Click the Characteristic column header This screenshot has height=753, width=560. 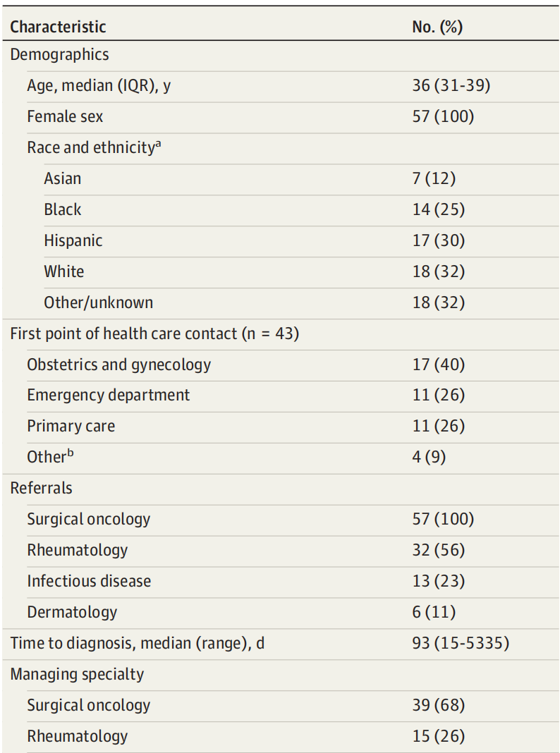coord(58,27)
